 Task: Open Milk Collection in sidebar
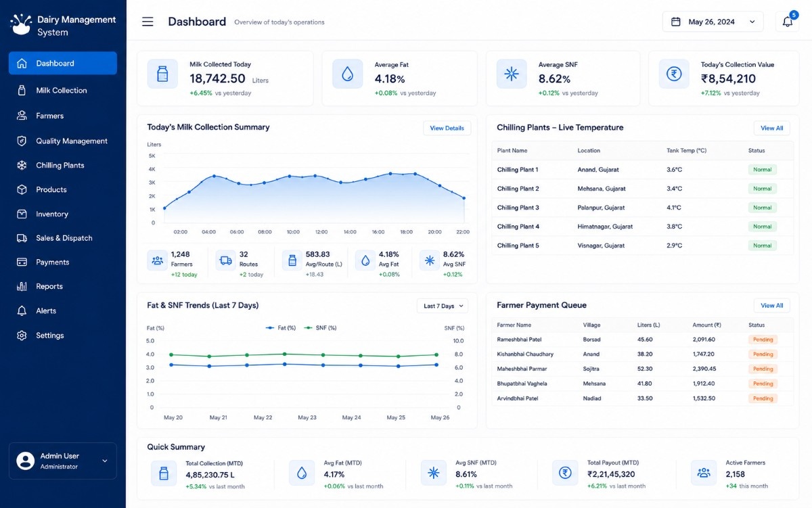pyautogui.click(x=63, y=90)
